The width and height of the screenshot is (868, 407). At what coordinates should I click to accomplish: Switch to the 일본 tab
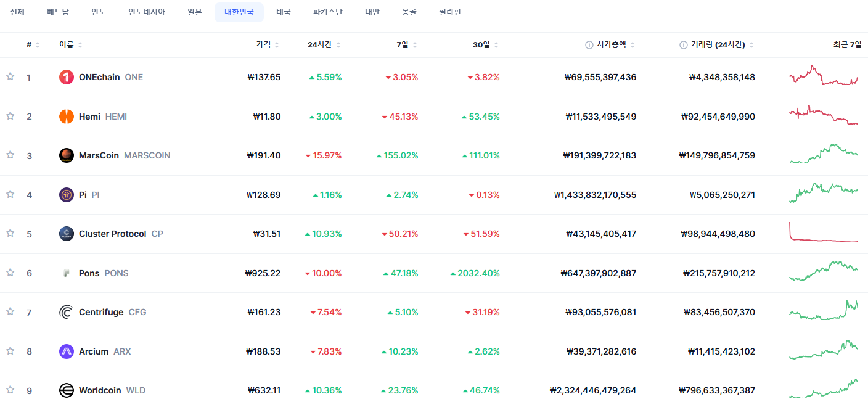[195, 12]
